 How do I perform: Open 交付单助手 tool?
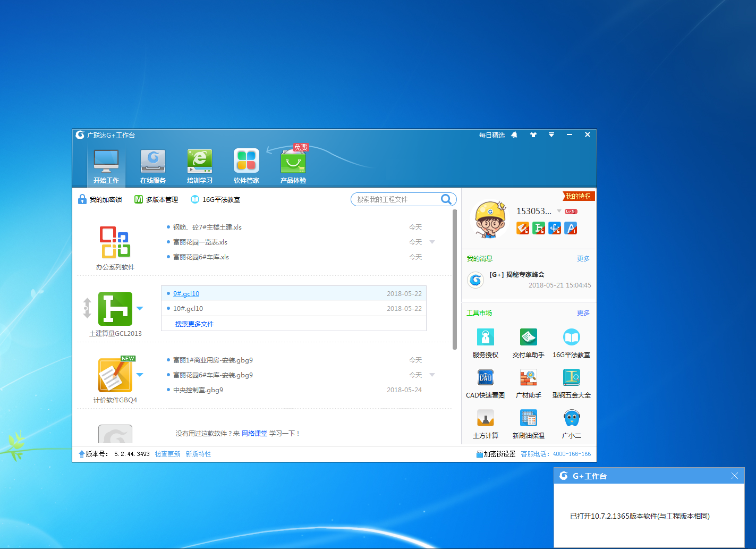pyautogui.click(x=529, y=343)
